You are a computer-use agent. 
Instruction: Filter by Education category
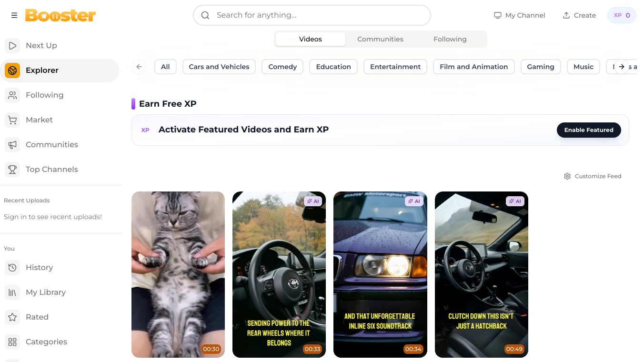pyautogui.click(x=333, y=67)
